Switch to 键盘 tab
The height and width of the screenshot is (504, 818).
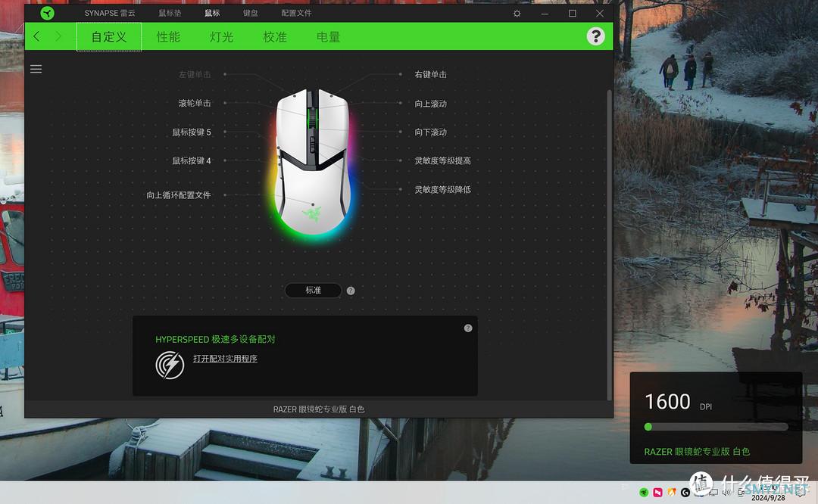(x=251, y=13)
